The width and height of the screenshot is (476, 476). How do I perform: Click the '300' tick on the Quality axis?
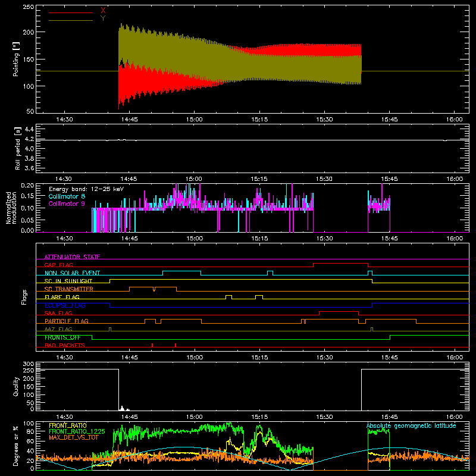tap(29, 364)
